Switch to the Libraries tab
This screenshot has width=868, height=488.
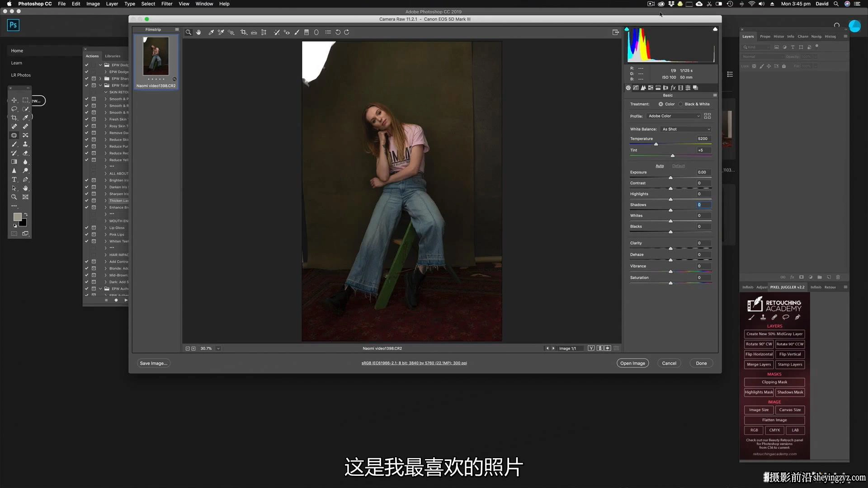tap(113, 56)
